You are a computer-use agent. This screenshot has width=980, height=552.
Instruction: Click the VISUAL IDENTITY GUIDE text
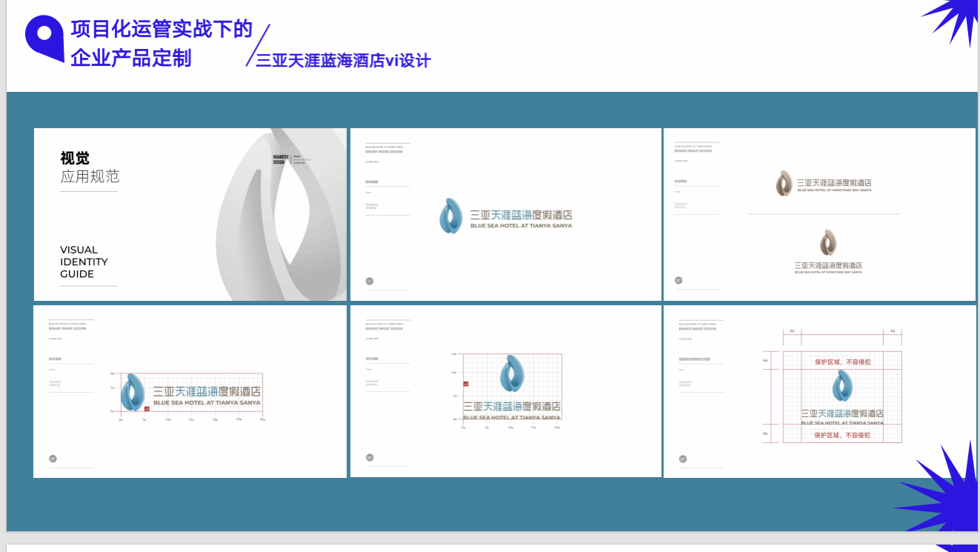pos(84,262)
